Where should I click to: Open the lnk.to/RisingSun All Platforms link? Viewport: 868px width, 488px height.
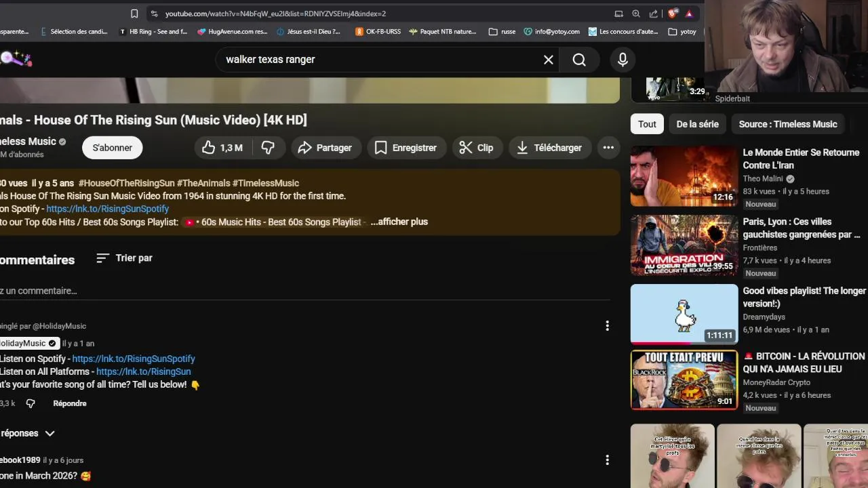(x=143, y=371)
